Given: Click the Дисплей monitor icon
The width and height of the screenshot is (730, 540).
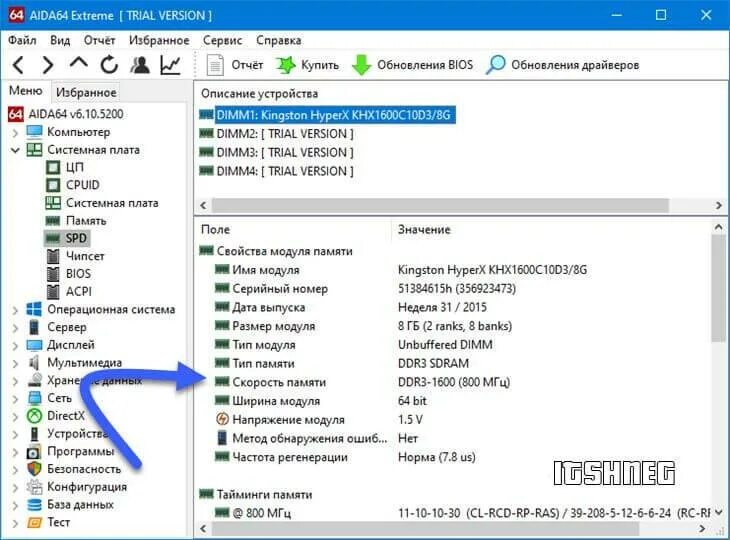Looking at the screenshot, I should (x=34, y=345).
